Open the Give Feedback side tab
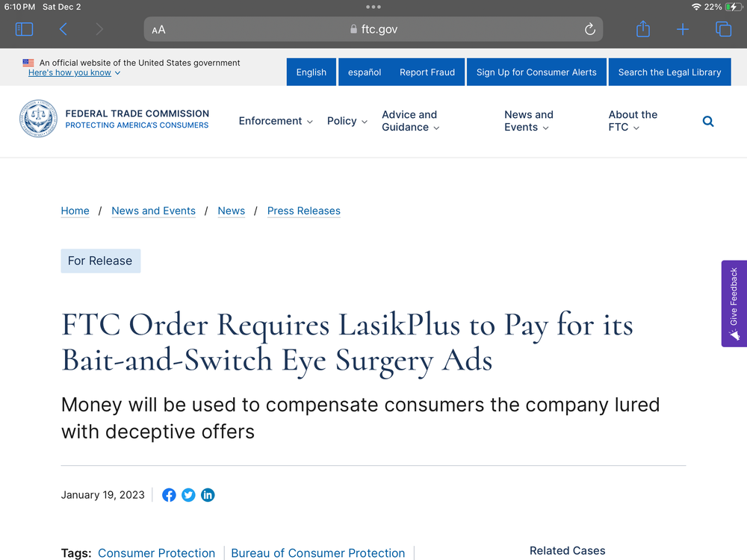 click(x=734, y=303)
